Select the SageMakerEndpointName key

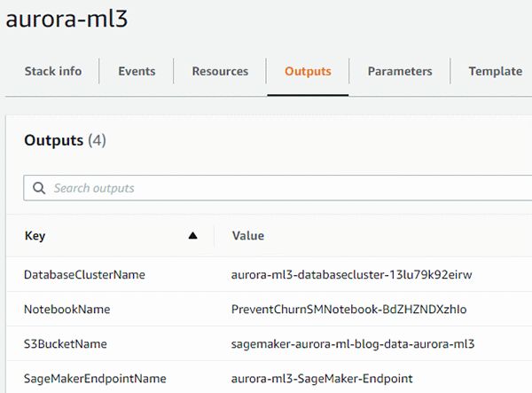pyautogui.click(x=95, y=379)
